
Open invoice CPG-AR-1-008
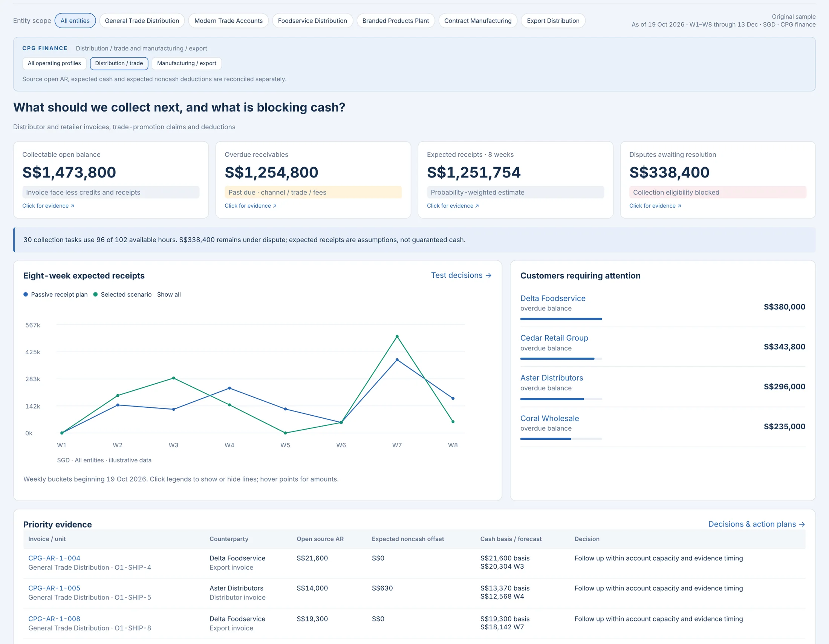pos(54,619)
